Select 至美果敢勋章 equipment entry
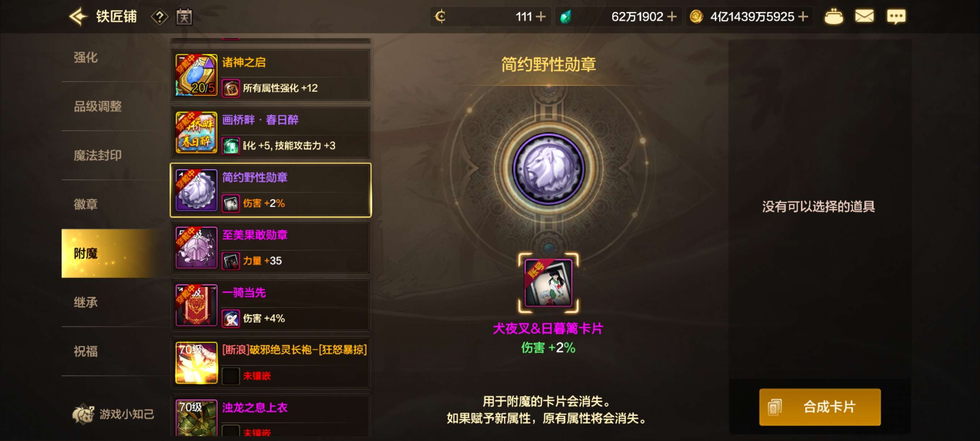The height and width of the screenshot is (441, 980). click(x=271, y=248)
